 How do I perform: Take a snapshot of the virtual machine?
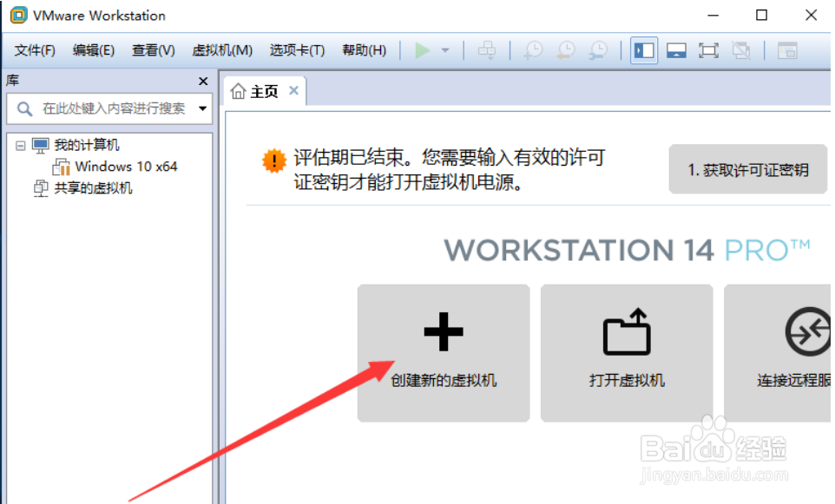pos(532,50)
